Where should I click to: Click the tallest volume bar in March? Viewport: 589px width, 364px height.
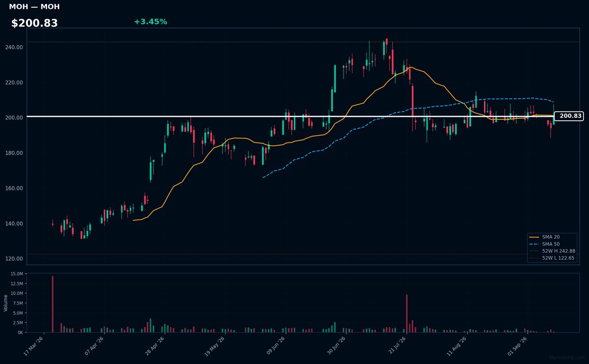53,304
